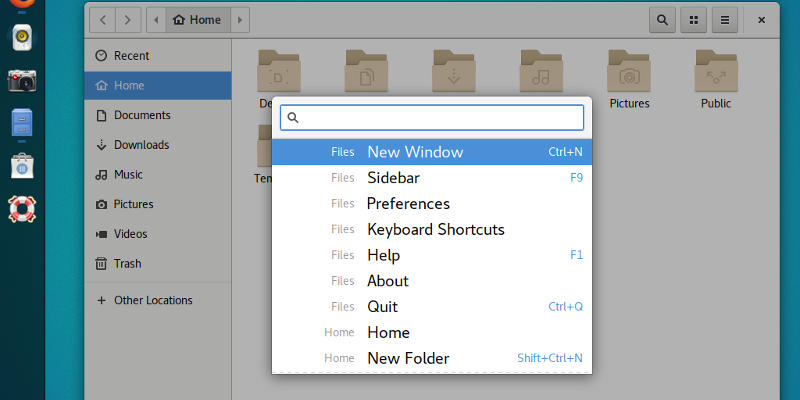Click the search icon in the header bar
The image size is (800, 400).
point(662,19)
